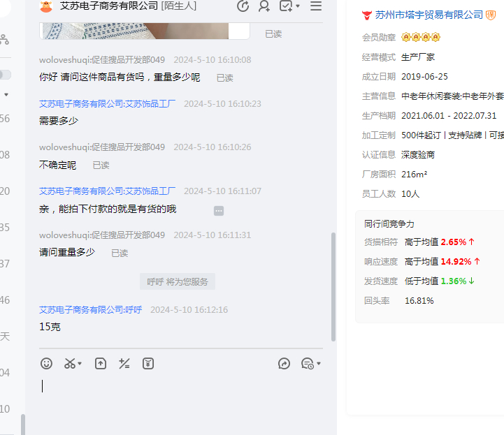
Task: Click the 16.81% return rate value
Action: point(419,301)
